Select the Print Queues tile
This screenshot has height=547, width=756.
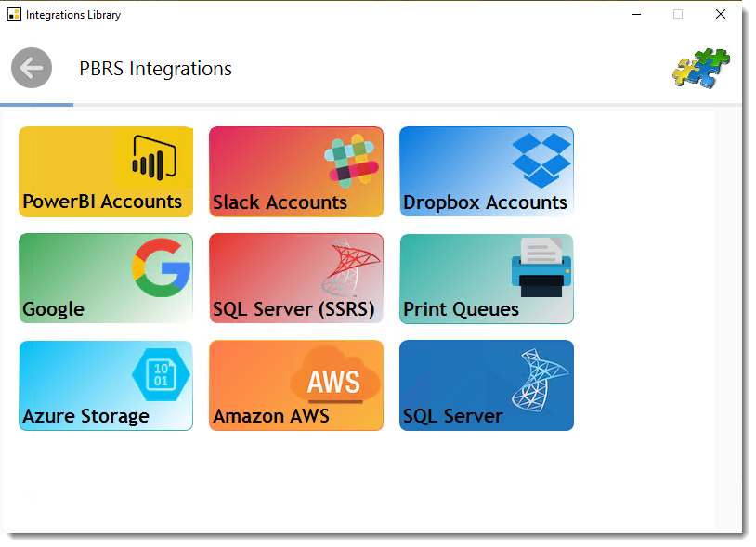point(486,279)
